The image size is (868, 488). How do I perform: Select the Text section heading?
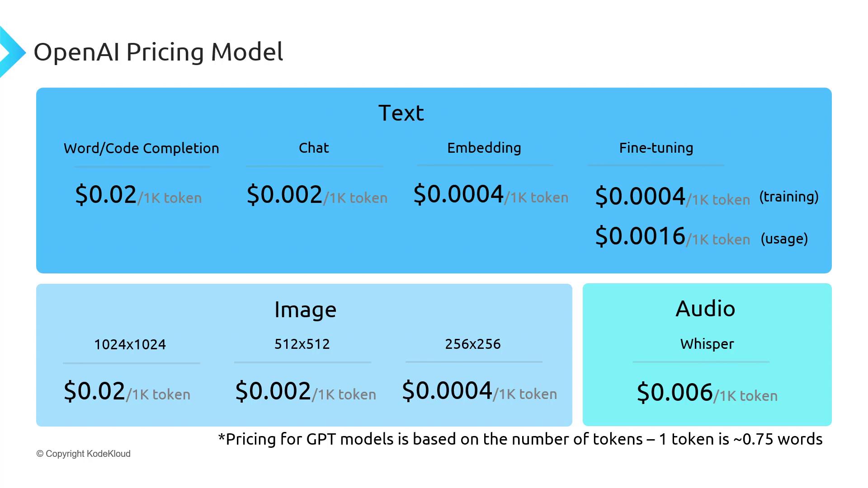coord(401,113)
